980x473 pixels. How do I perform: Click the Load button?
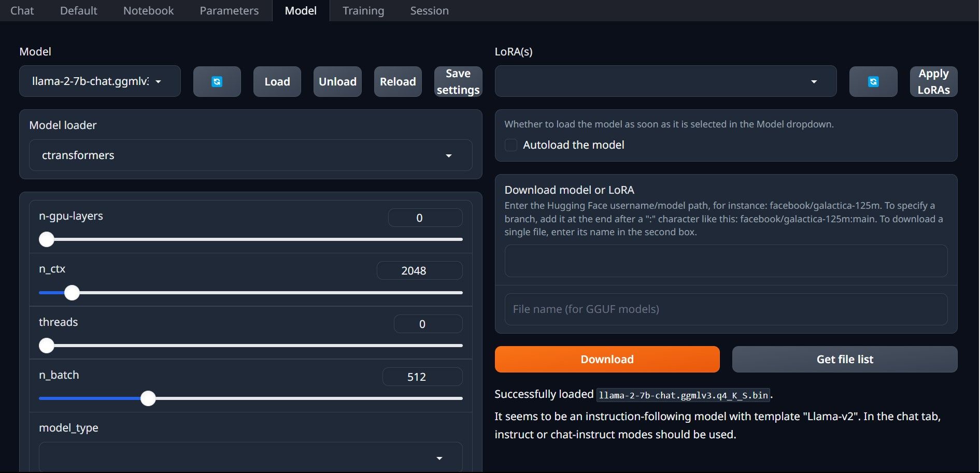coord(277,81)
